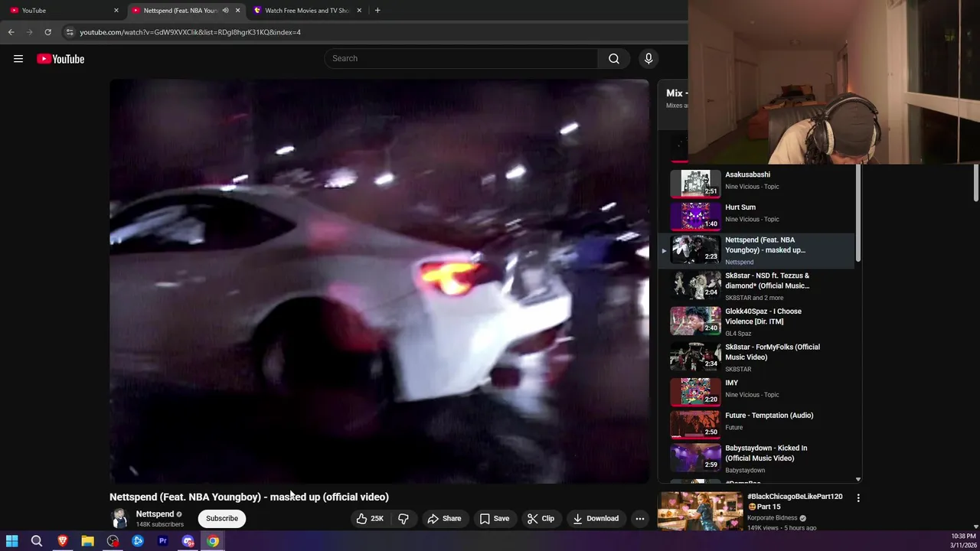The width and height of the screenshot is (980, 551).
Task: Click Korporate Bidness channel name
Action: click(773, 518)
